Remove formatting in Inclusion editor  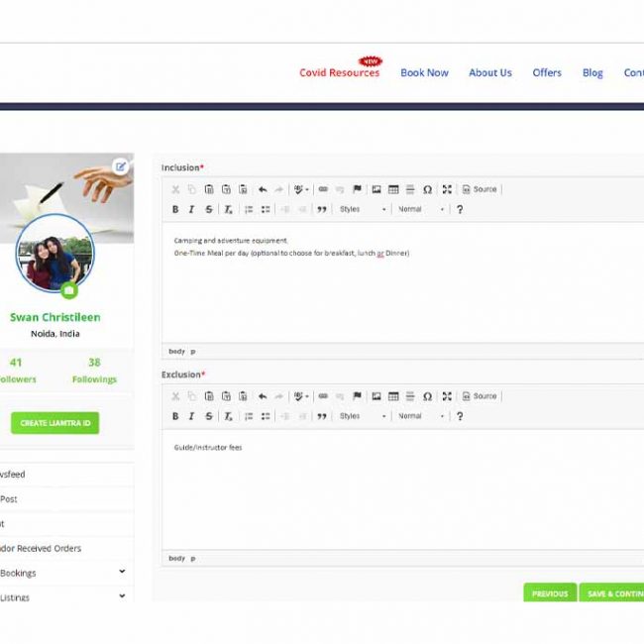(x=228, y=209)
